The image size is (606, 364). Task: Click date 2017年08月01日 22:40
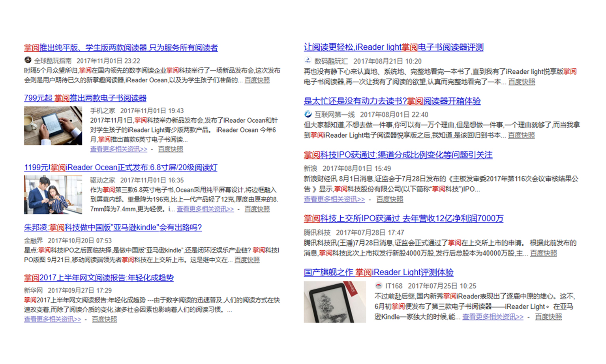click(394, 115)
